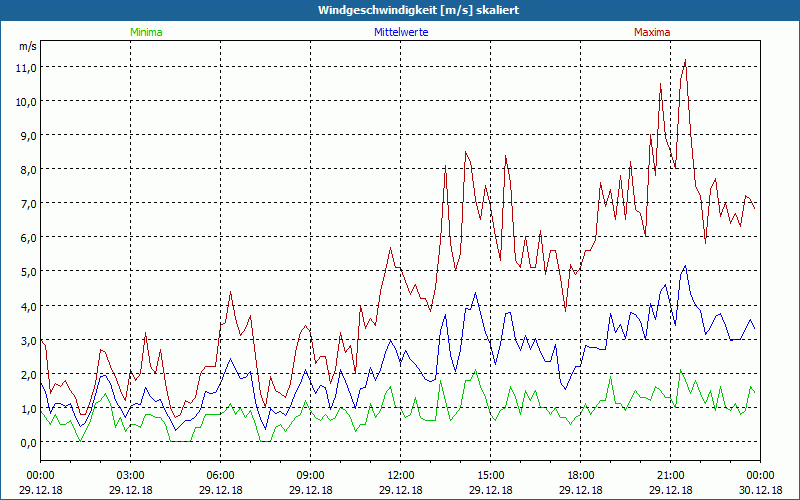Click the 06:00 time axis label
The width and height of the screenshot is (800, 500).
pos(220,476)
